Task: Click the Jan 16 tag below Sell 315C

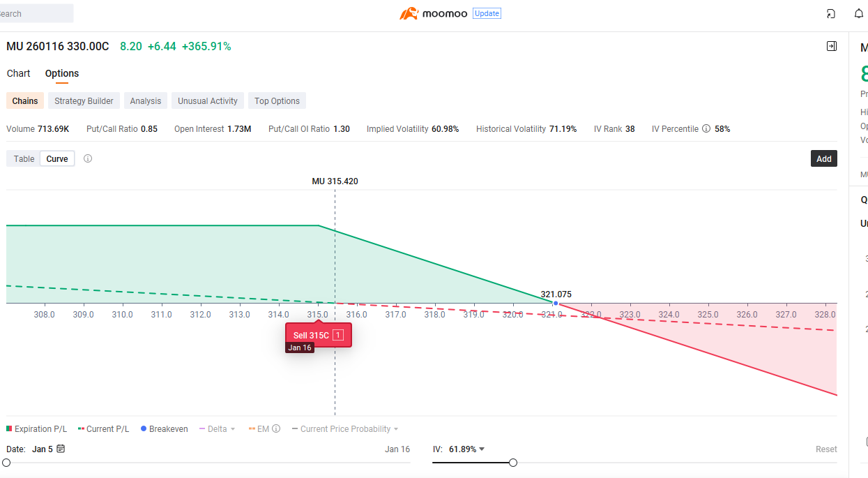Action: tap(300, 348)
